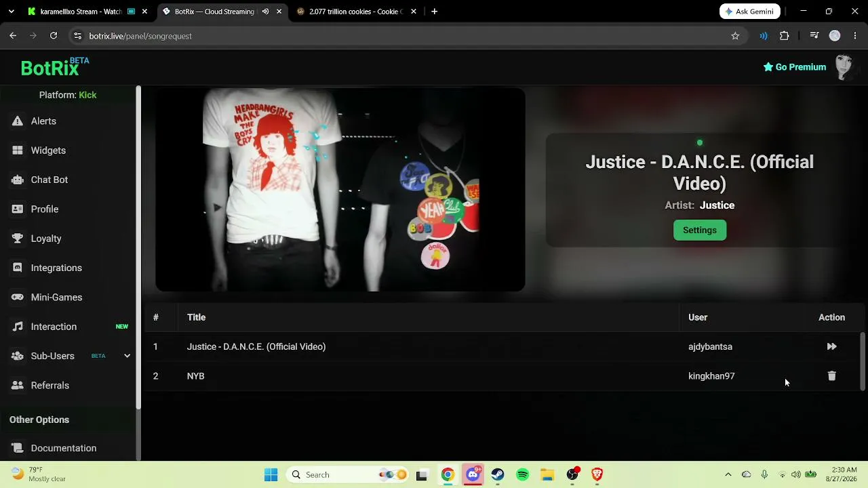Open Steam from the taskbar
Viewport: 868px width, 488px height.
(x=498, y=474)
